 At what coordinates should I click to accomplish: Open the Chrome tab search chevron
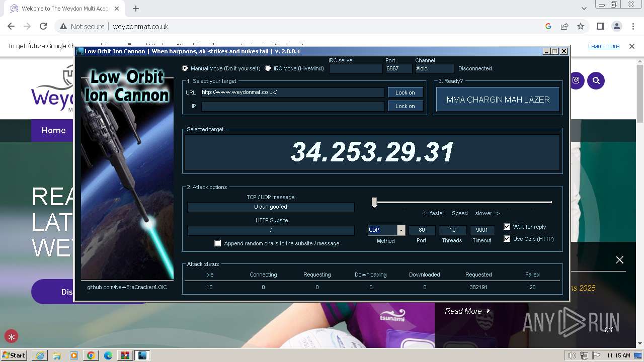pyautogui.click(x=584, y=9)
